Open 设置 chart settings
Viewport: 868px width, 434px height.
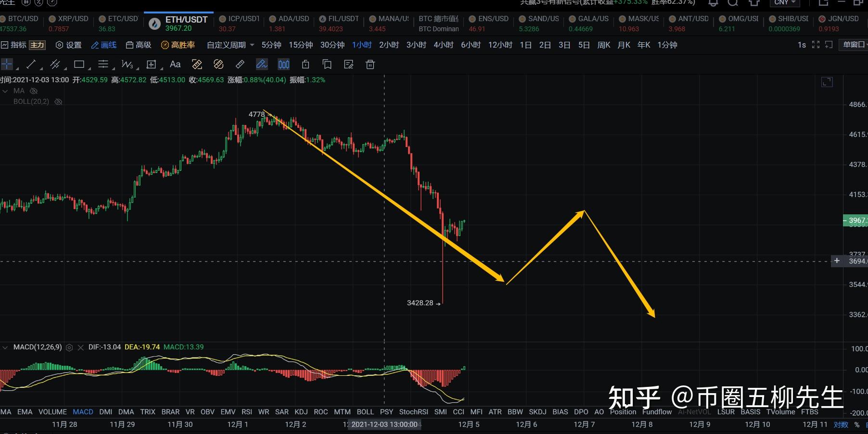[69, 45]
